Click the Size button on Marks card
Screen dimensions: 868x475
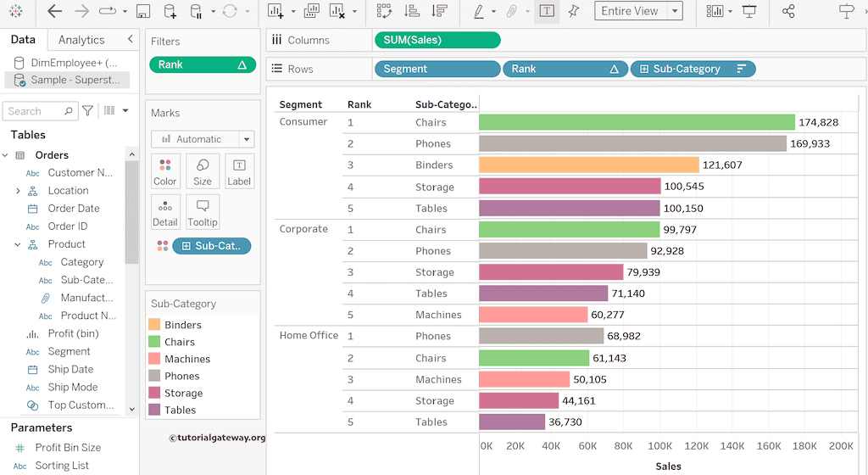203,170
